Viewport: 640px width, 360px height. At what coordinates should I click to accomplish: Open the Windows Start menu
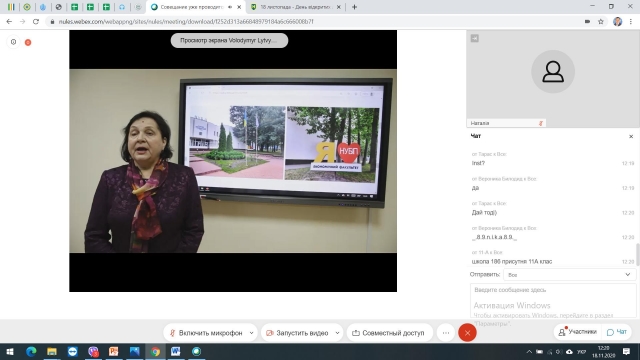pyautogui.click(x=10, y=351)
